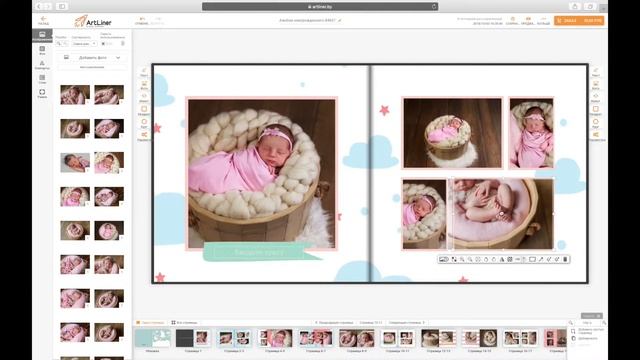Click the replace-image icon in the floating toolbar
The height and width of the screenshot is (360, 640).
(444, 259)
